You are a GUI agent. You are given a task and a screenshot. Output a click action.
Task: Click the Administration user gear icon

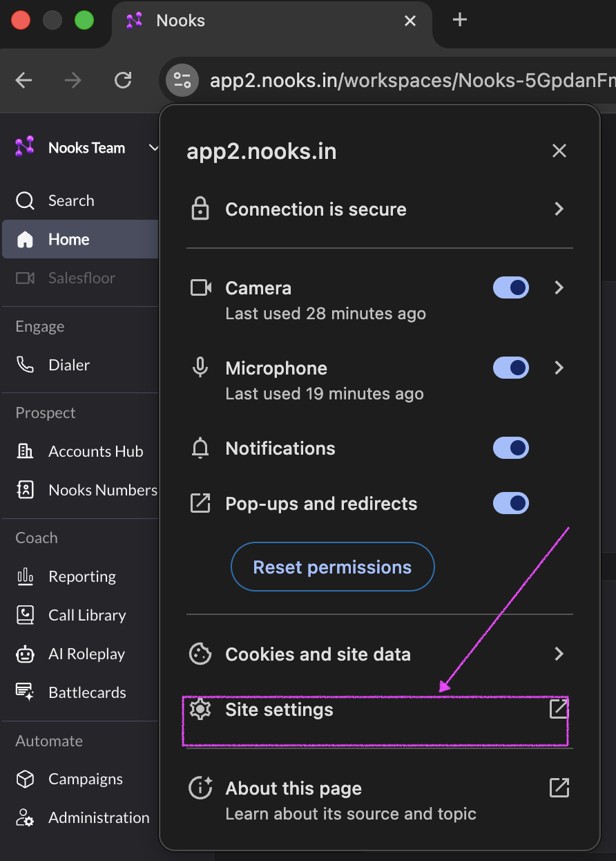25,817
